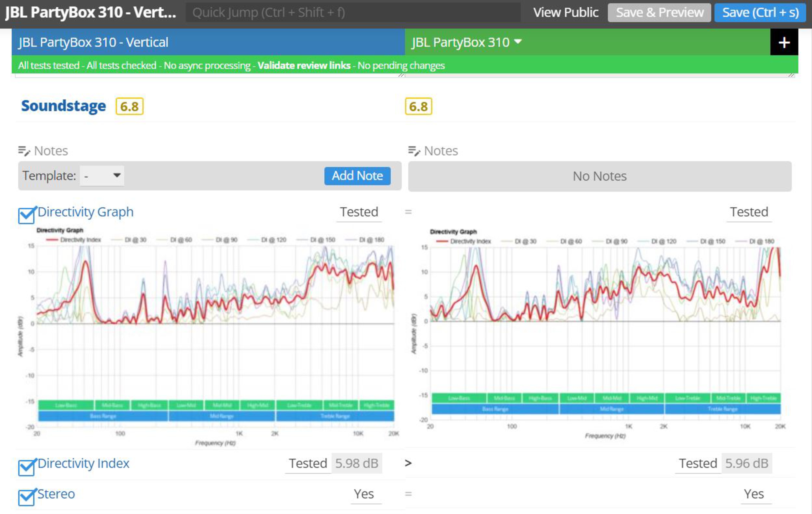Open the left Directivity Graph Tested selector
The image size is (812, 514).
pyautogui.click(x=359, y=212)
